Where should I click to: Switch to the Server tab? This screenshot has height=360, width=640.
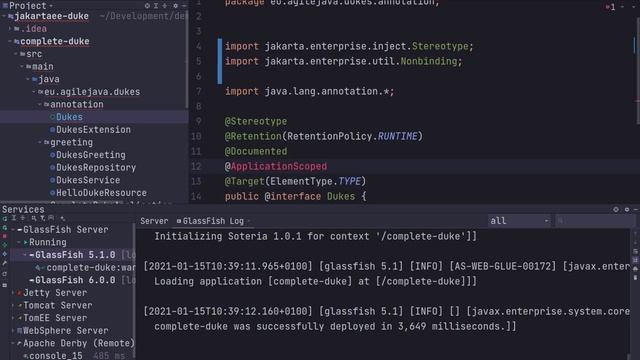pos(154,221)
